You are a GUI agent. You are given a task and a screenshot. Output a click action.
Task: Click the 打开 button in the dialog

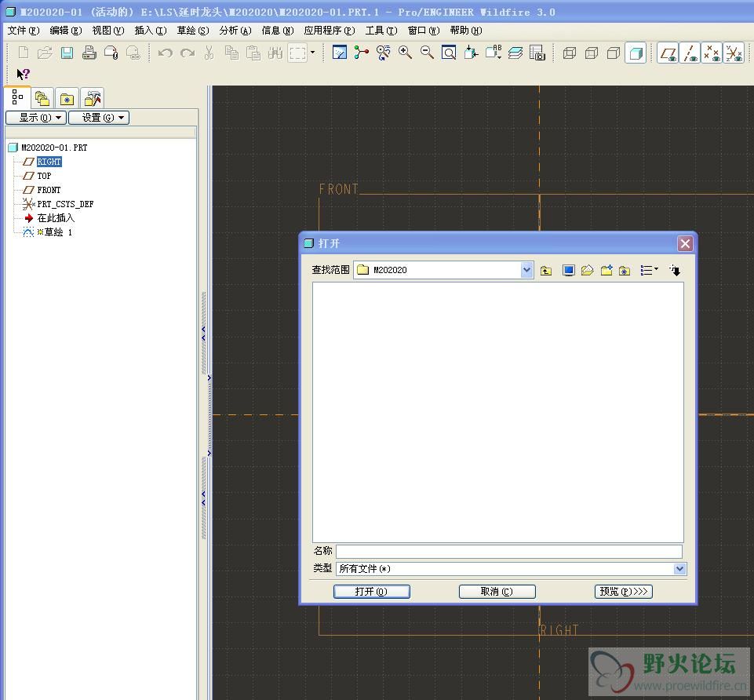[x=371, y=591]
